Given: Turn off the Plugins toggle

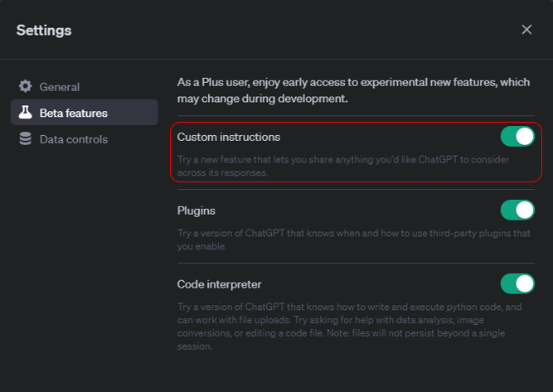Looking at the screenshot, I should tap(517, 211).
